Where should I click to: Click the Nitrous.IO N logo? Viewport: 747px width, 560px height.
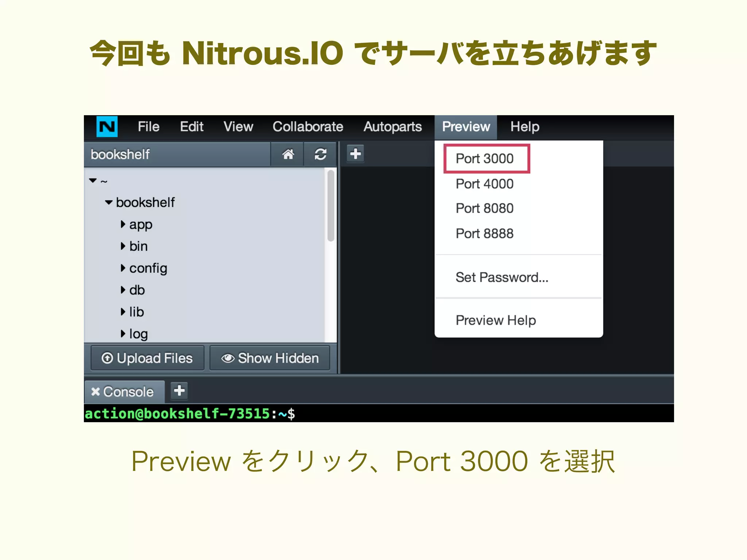pyautogui.click(x=107, y=127)
